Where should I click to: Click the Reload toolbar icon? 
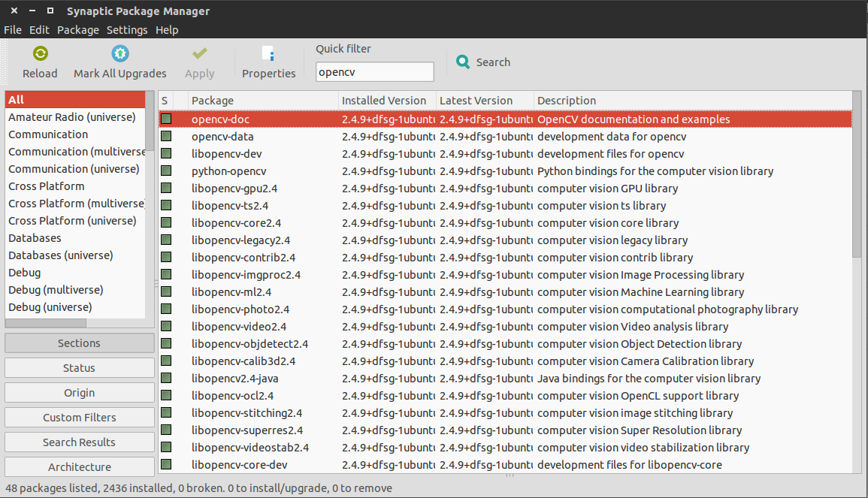(x=41, y=54)
